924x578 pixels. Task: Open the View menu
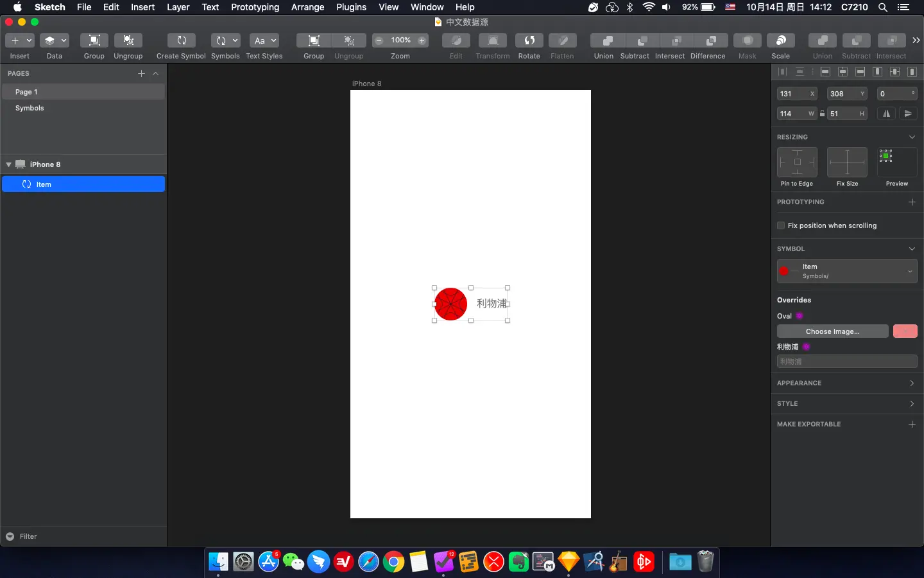click(x=388, y=7)
